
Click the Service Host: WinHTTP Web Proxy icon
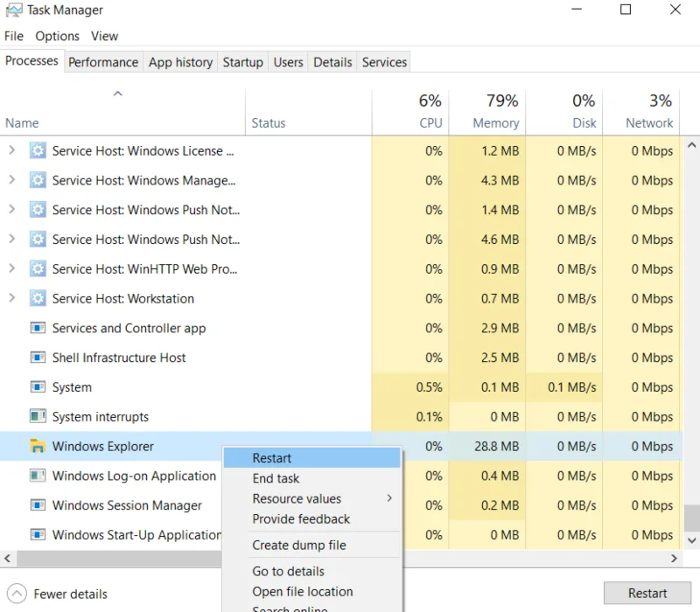pos(38,268)
